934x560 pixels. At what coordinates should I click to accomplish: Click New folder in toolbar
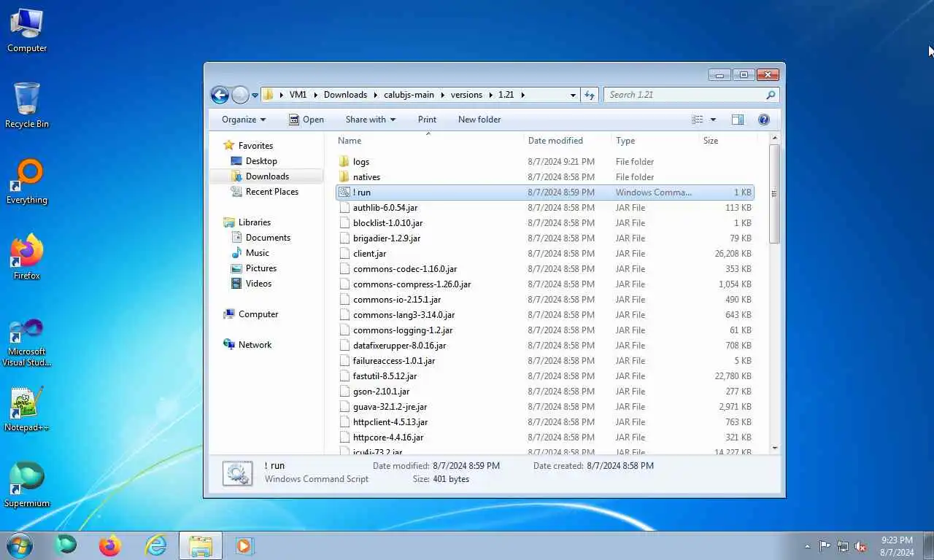[x=479, y=120]
